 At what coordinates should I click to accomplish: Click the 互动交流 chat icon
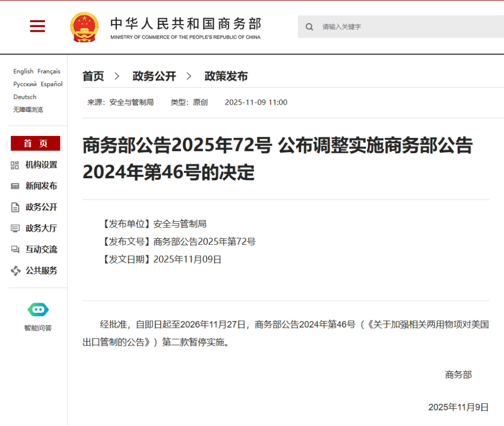coord(15,250)
